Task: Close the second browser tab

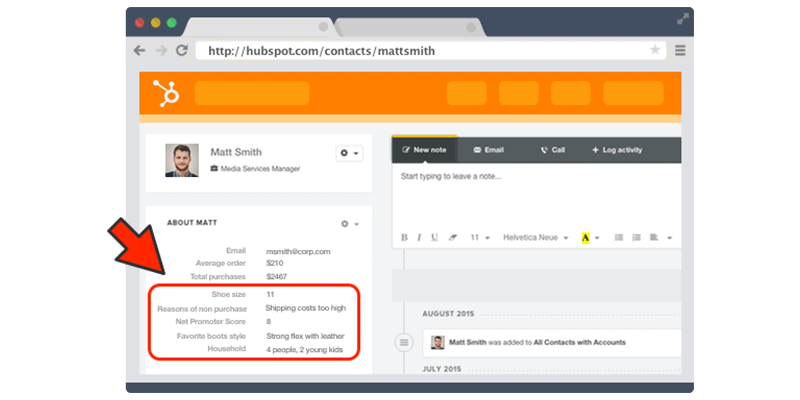Action: [471, 27]
